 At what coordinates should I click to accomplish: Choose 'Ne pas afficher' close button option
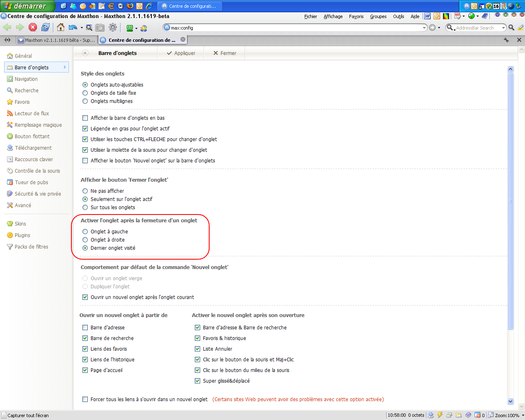click(85, 191)
